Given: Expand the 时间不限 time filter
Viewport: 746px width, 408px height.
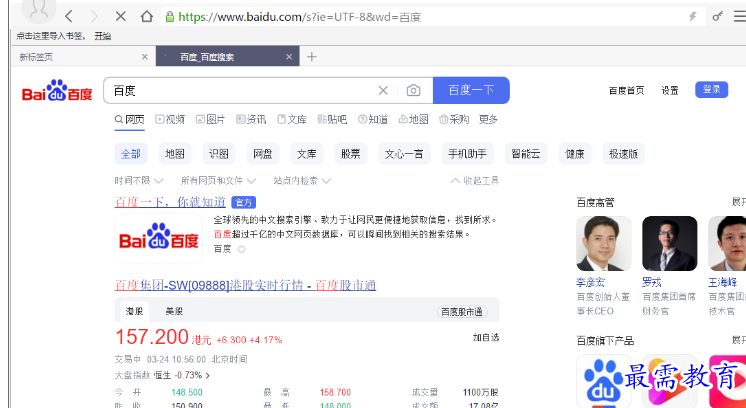Looking at the screenshot, I should (x=138, y=181).
